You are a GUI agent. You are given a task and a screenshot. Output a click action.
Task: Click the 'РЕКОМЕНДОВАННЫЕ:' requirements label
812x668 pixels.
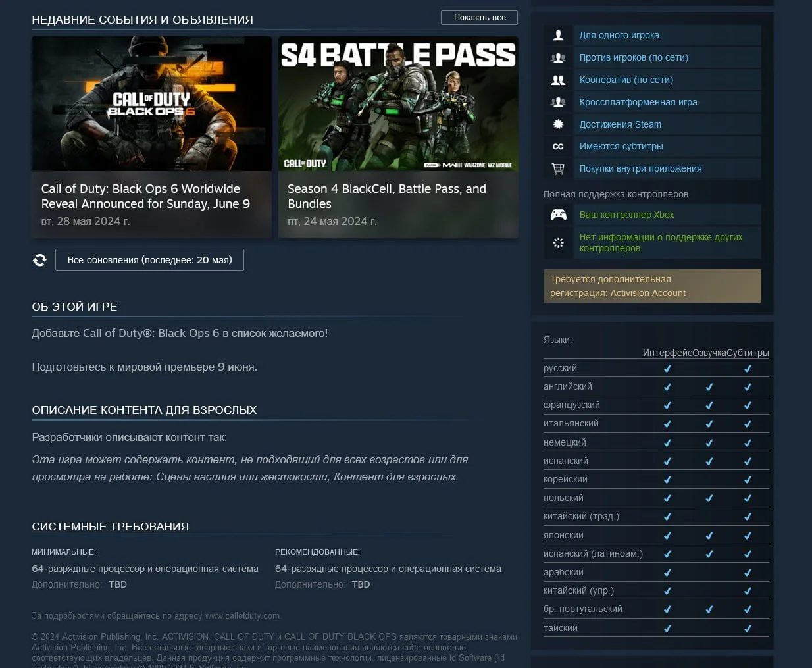click(x=317, y=552)
